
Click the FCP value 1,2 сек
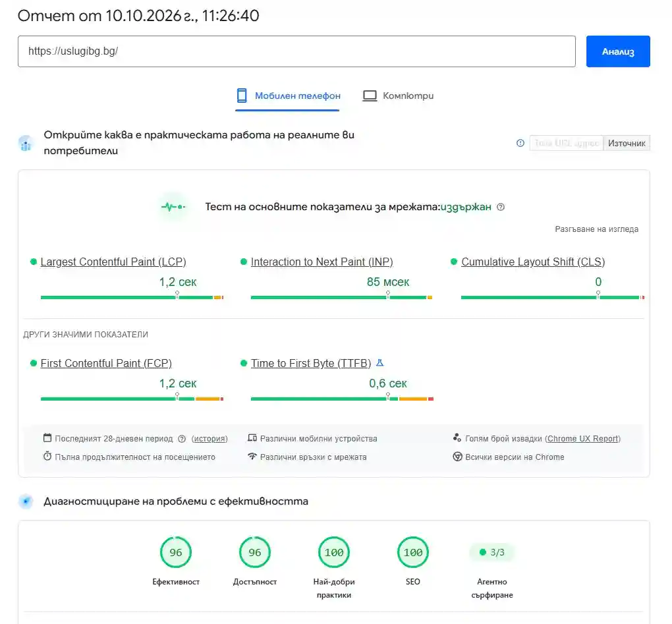178,383
